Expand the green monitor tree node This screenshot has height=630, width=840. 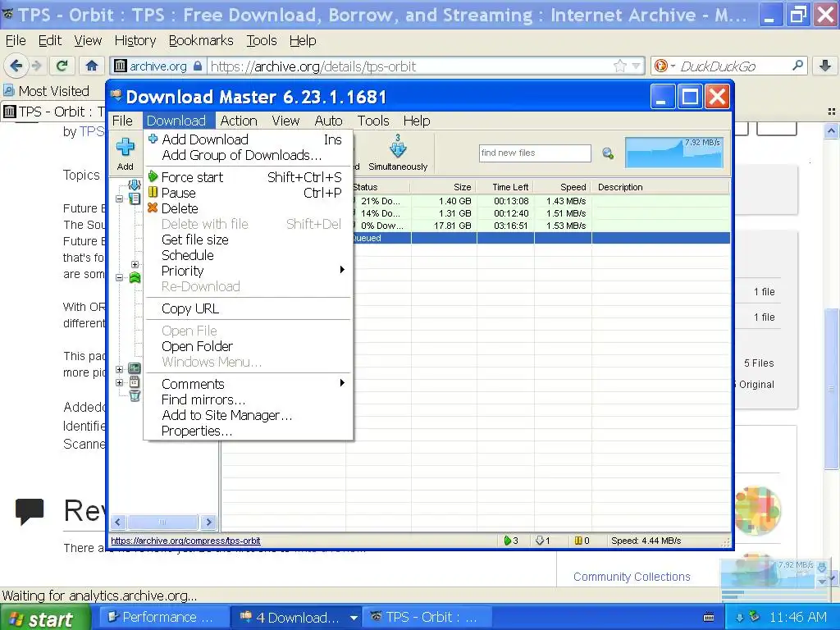tap(120, 369)
